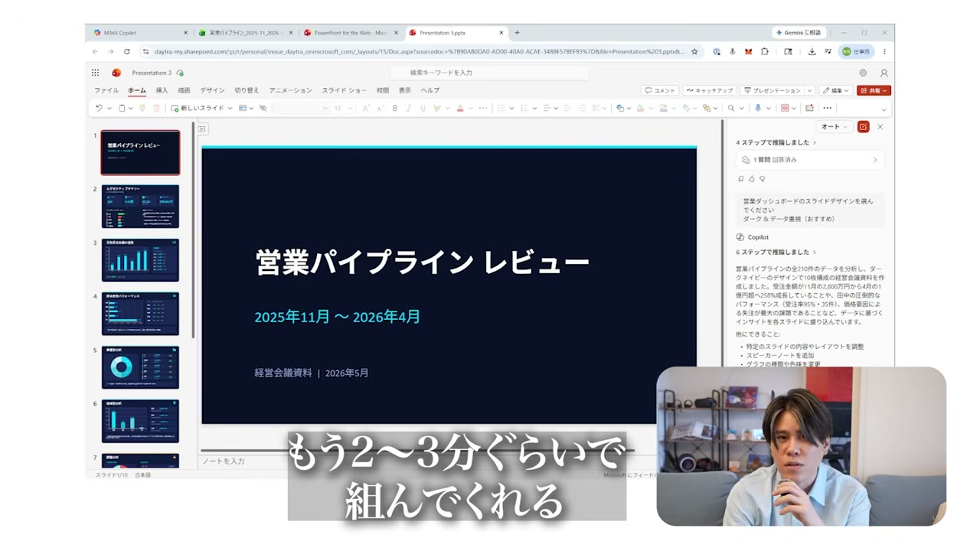Switch to the 切り替え tab
Image resolution: width=980 pixels, height=551 pixels.
pyautogui.click(x=247, y=90)
